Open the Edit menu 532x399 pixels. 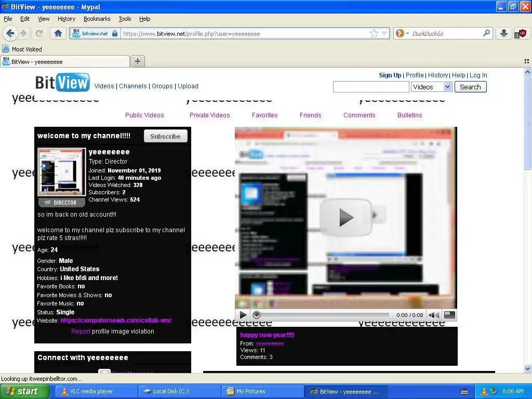(25, 19)
